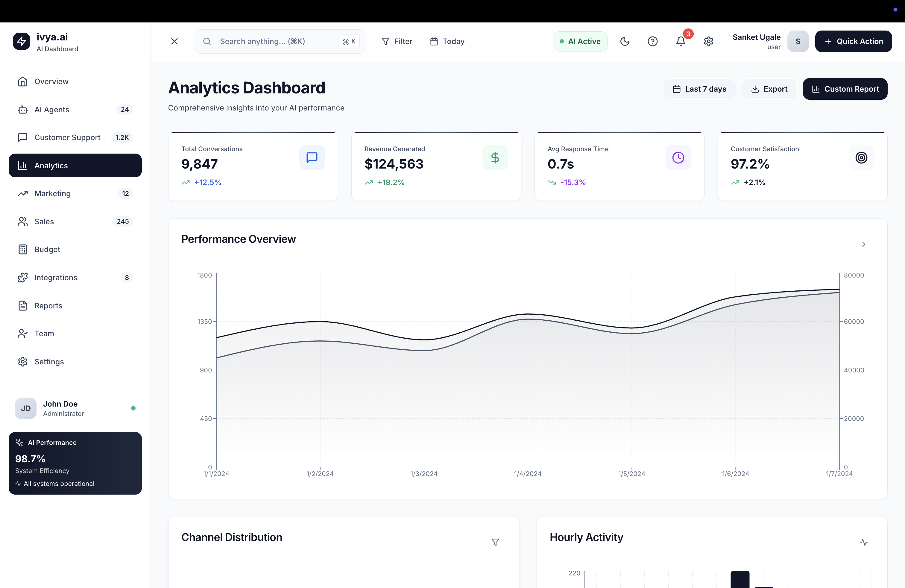The height and width of the screenshot is (588, 905).
Task: Click the Revenue Generated dollar icon
Action: point(495,157)
